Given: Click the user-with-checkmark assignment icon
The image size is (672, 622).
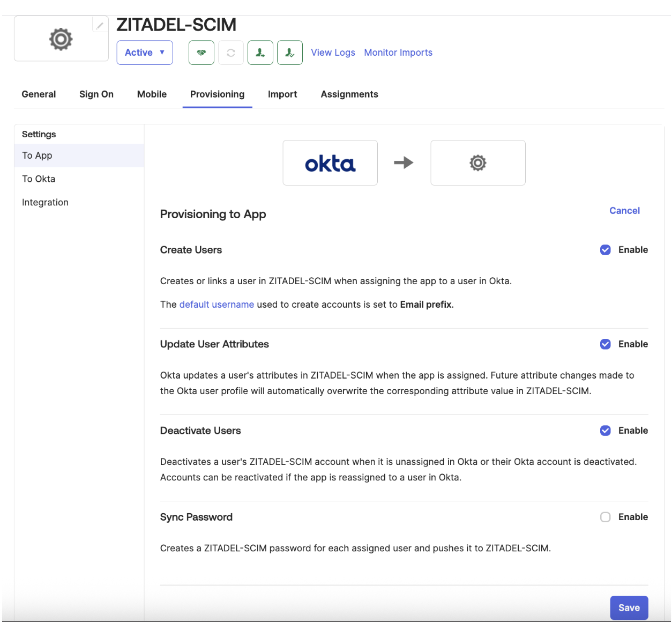Looking at the screenshot, I should click(x=290, y=53).
